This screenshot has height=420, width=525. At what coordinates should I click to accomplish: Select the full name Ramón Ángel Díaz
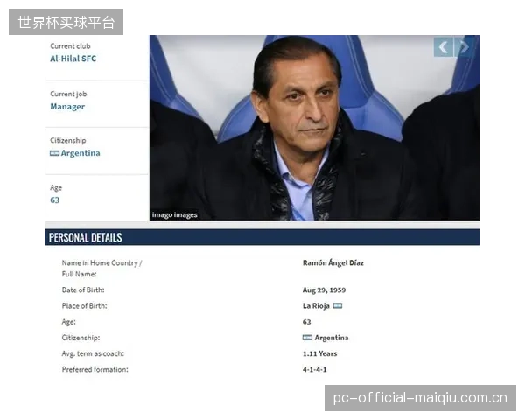click(x=333, y=262)
